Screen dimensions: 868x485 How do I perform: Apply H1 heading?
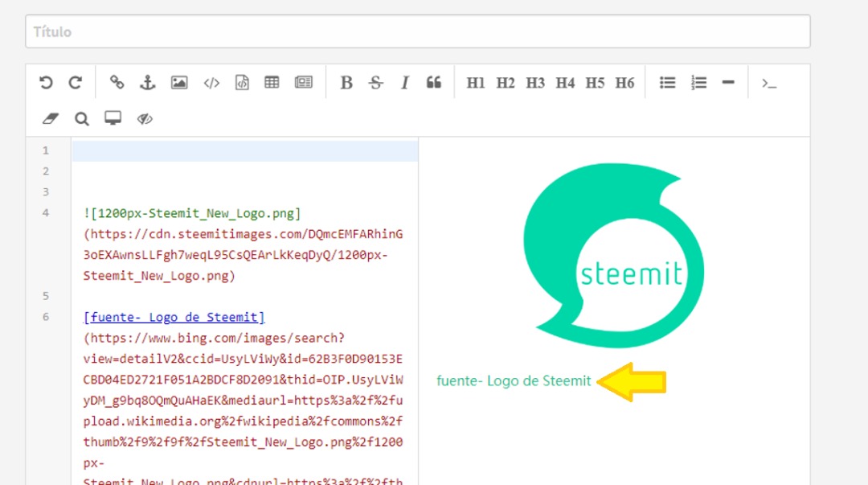point(476,83)
